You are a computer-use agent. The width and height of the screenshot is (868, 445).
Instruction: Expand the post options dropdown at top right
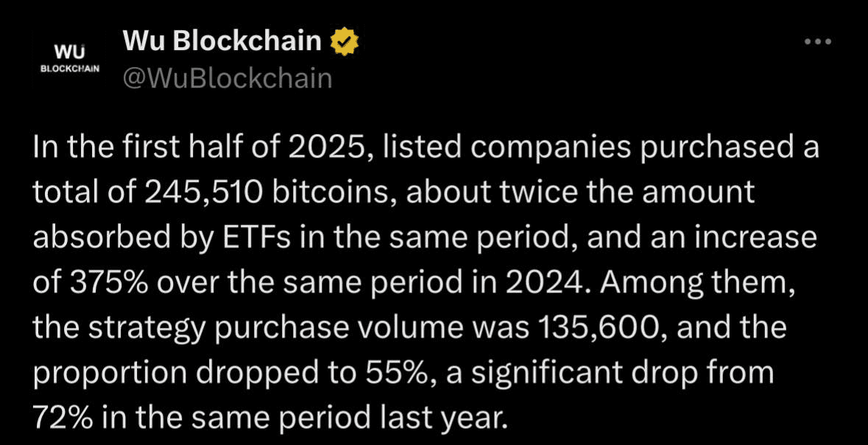point(818,41)
